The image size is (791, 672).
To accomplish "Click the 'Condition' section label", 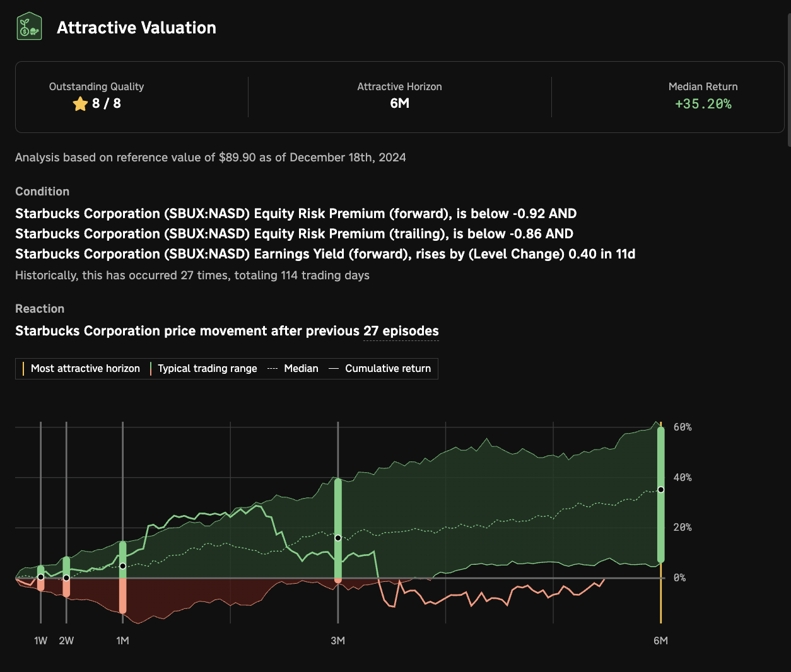I will [x=42, y=192].
